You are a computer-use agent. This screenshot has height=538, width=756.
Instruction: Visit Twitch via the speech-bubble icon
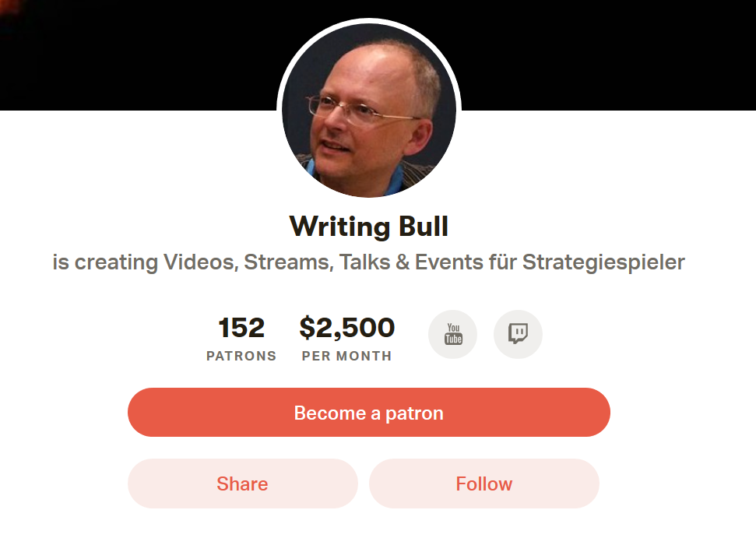[x=518, y=334]
